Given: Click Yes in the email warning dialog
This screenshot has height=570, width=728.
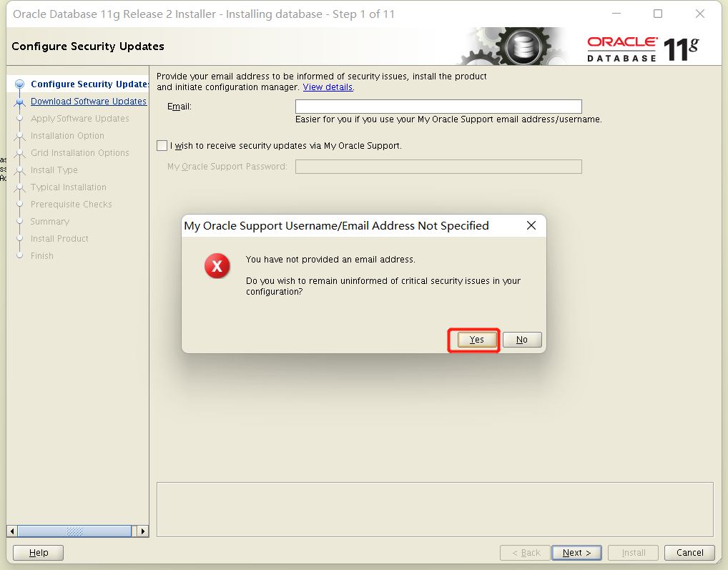Looking at the screenshot, I should (476, 340).
